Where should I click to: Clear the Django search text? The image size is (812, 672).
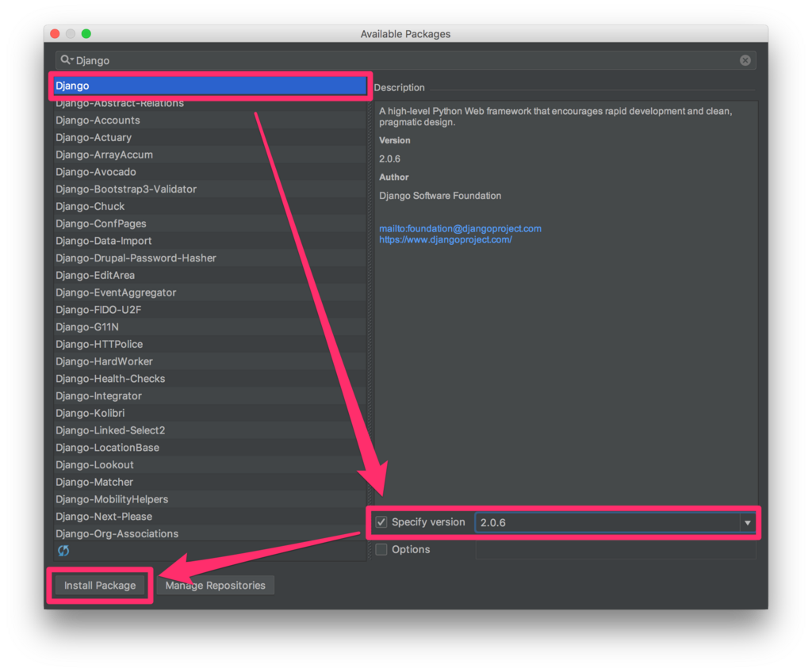(x=745, y=60)
